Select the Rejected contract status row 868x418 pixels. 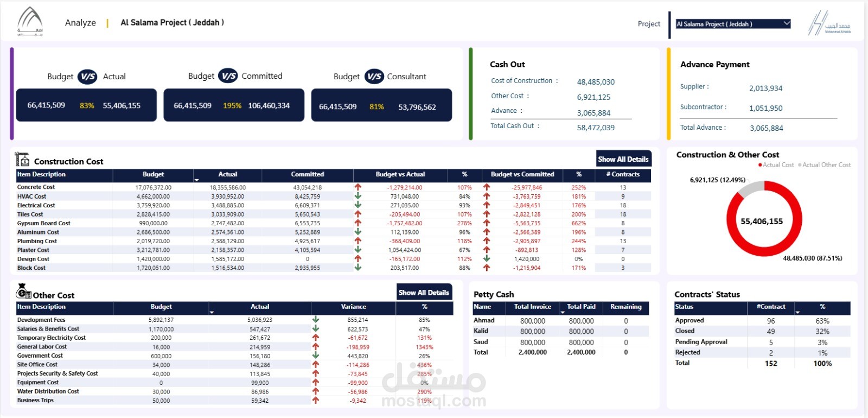762,352
